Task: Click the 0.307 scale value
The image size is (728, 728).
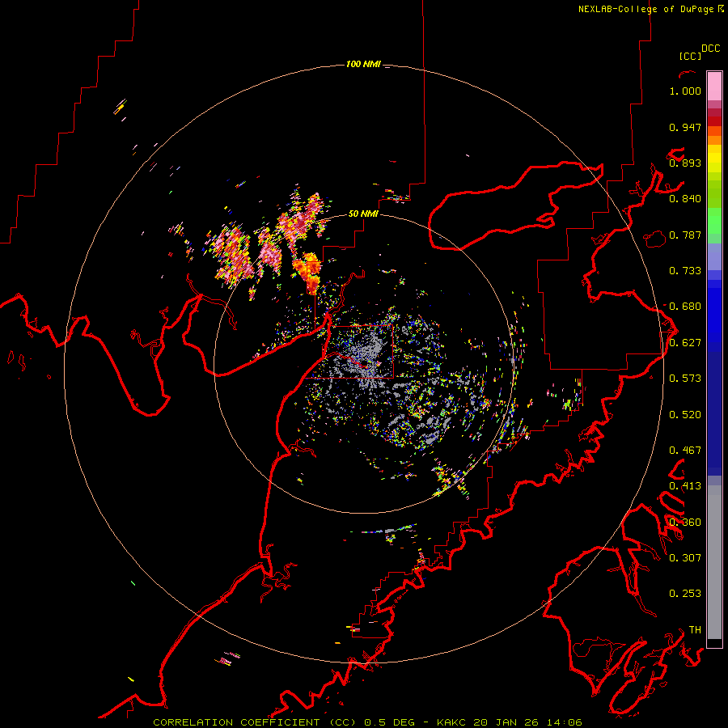Action: click(685, 557)
